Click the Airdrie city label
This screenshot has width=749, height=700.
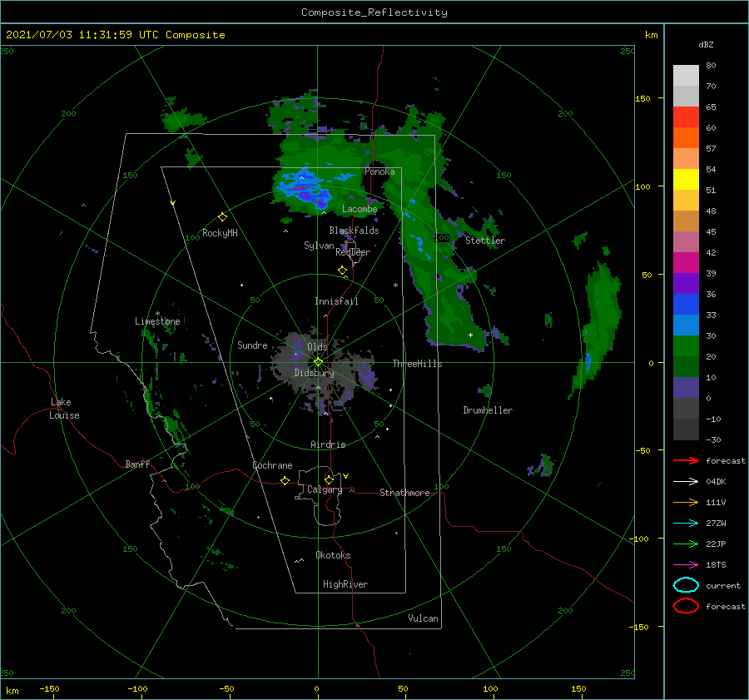point(328,444)
